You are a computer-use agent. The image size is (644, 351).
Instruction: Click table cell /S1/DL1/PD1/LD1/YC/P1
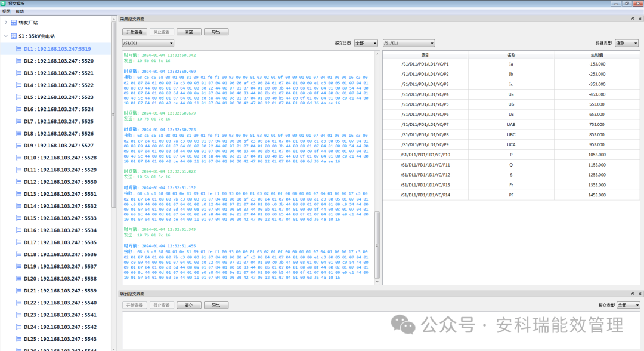426,64
